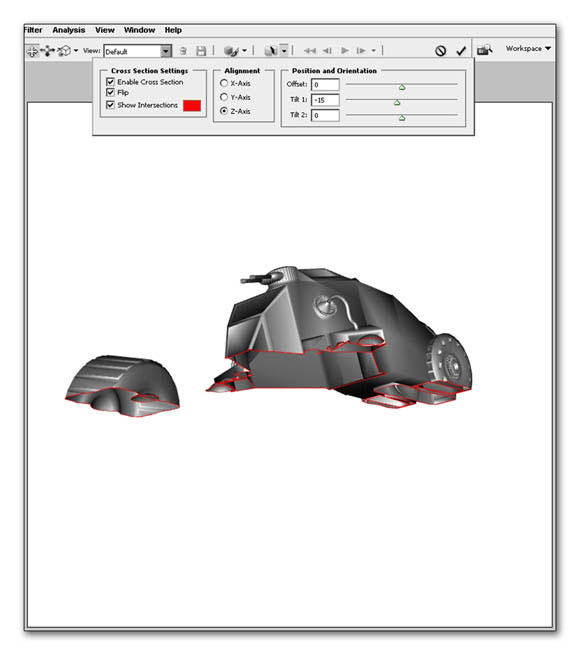The width and height of the screenshot is (580, 655).
Task: Open the Analysis menu
Action: coord(69,30)
